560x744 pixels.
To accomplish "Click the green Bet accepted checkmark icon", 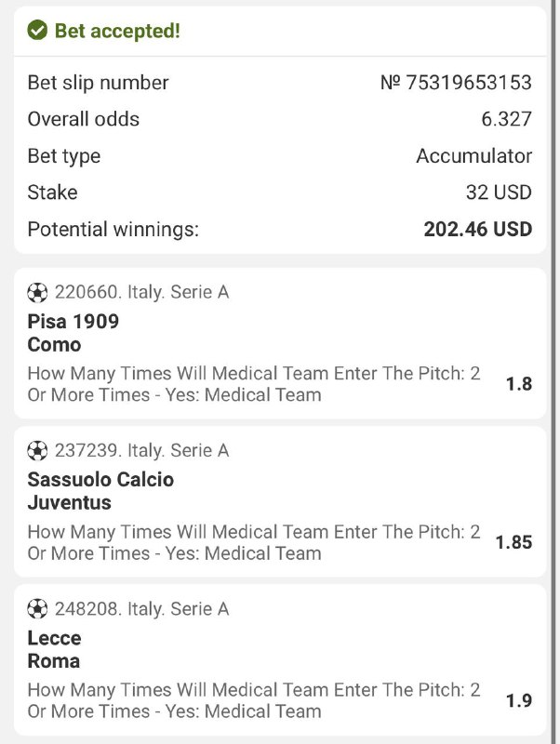I will [37, 31].
